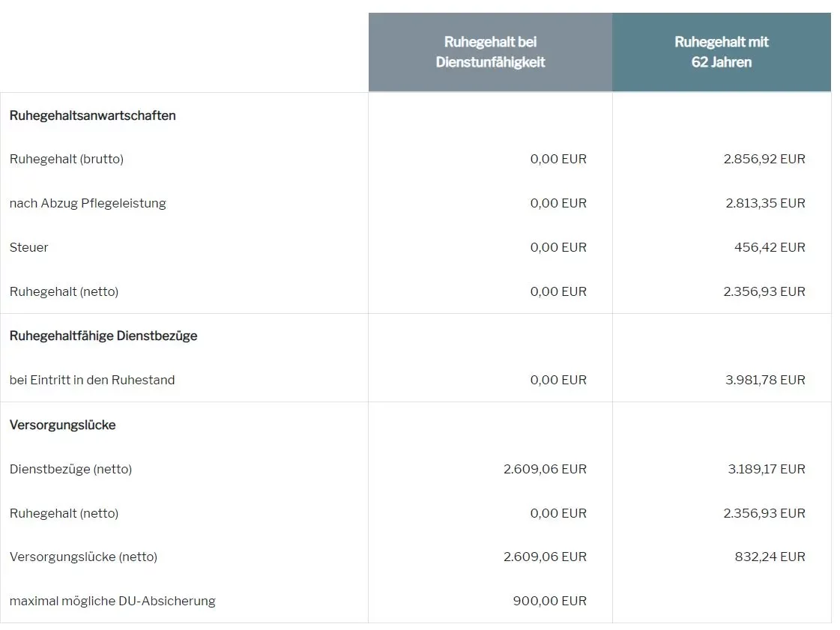Click the 456,42 EUR tax amount

tap(769, 247)
